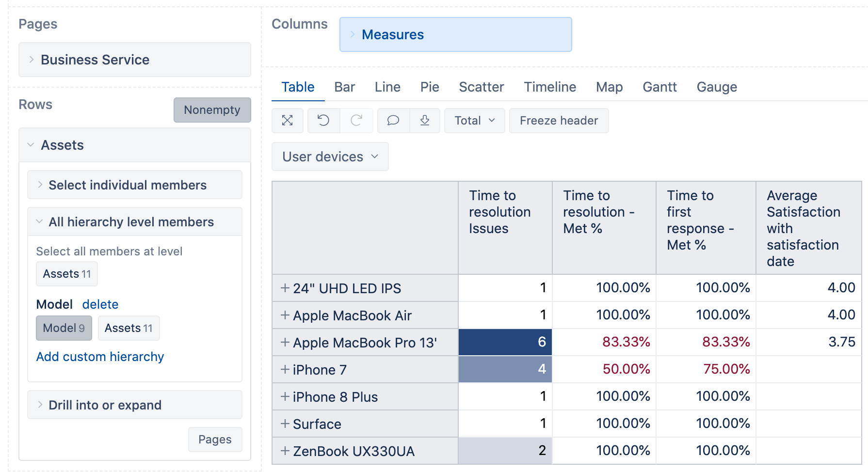Click Time to resolution - Met % header
Image resolution: width=868 pixels, height=472 pixels.
tap(604, 228)
